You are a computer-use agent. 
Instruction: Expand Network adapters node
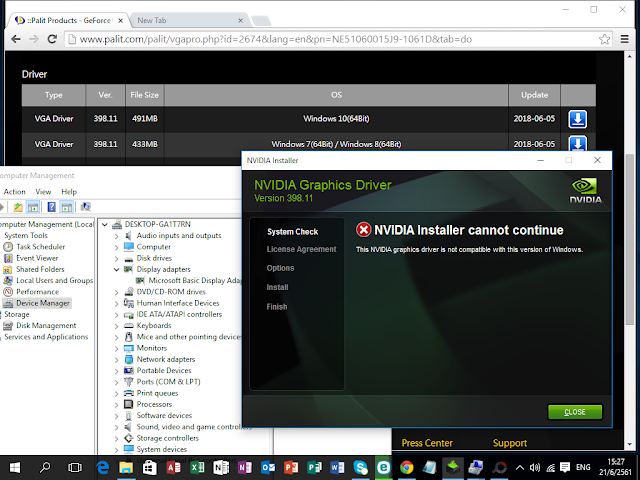[x=116, y=360]
